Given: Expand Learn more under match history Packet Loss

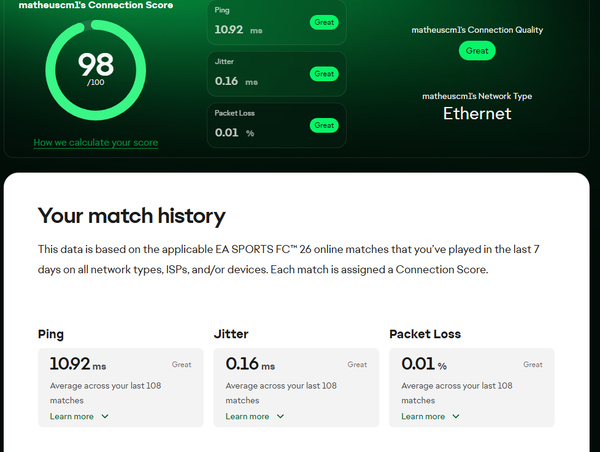Looking at the screenshot, I should 430,416.
